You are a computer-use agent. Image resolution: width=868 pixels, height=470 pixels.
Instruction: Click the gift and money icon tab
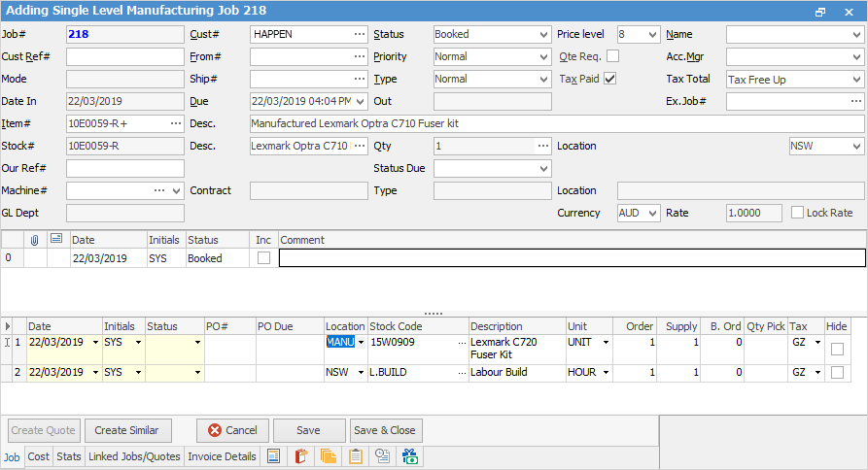[409, 456]
